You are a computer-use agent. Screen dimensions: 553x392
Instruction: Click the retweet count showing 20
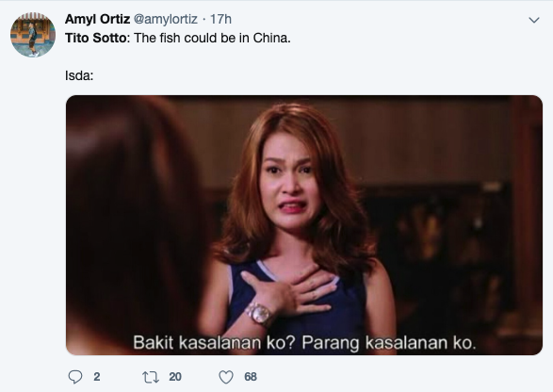(x=175, y=377)
